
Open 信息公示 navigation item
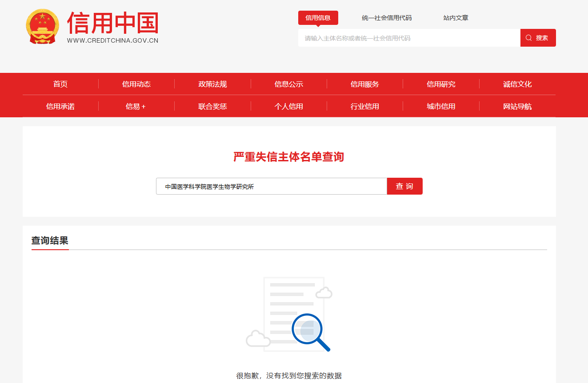(289, 84)
